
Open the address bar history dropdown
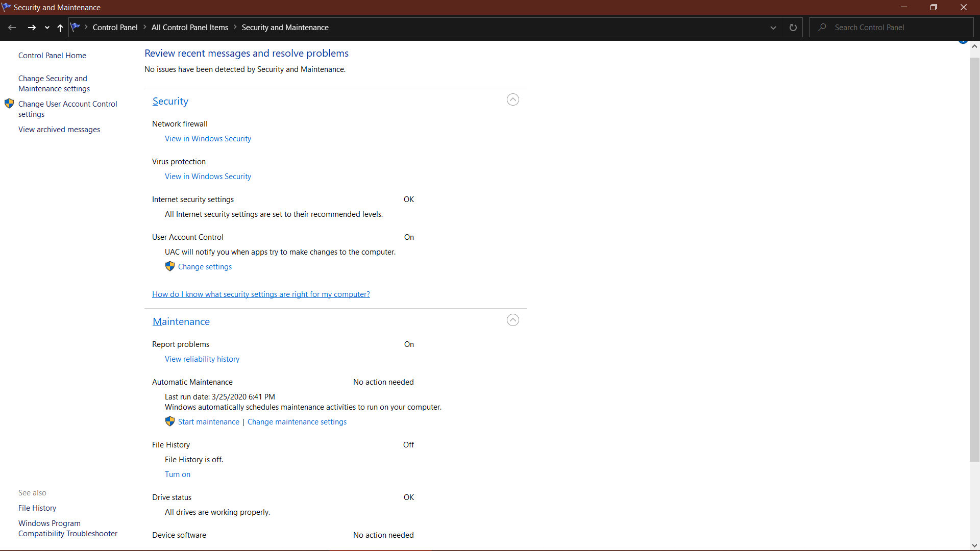(773, 28)
